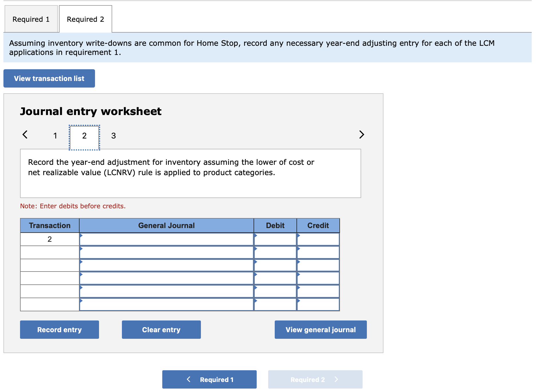Select transaction page 1
The width and height of the screenshot is (538, 392).
(x=55, y=136)
